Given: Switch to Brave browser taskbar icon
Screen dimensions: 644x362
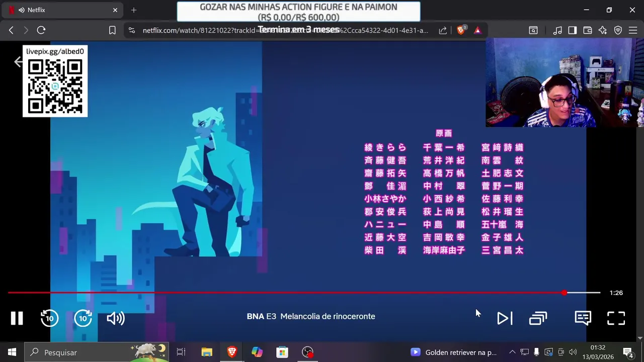Looking at the screenshot, I should 232,352.
